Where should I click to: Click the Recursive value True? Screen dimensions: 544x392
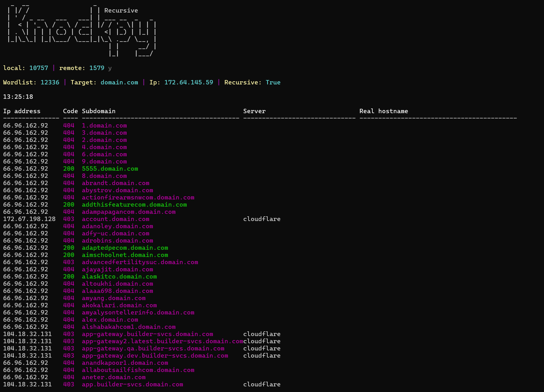[273, 82]
